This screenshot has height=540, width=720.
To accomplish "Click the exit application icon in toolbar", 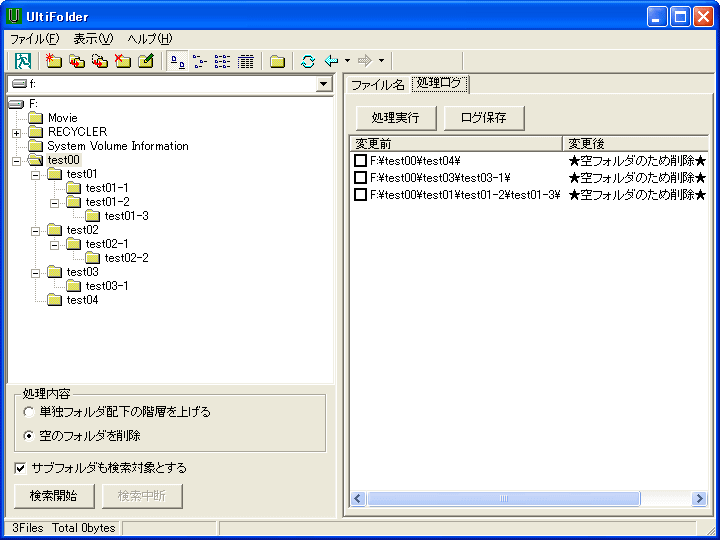I will coord(22,61).
